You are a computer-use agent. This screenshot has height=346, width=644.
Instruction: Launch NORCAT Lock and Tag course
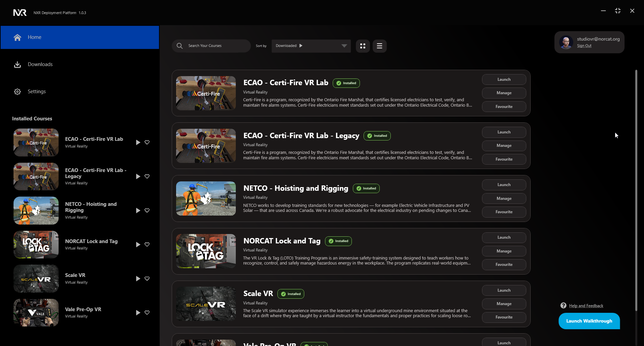504,237
